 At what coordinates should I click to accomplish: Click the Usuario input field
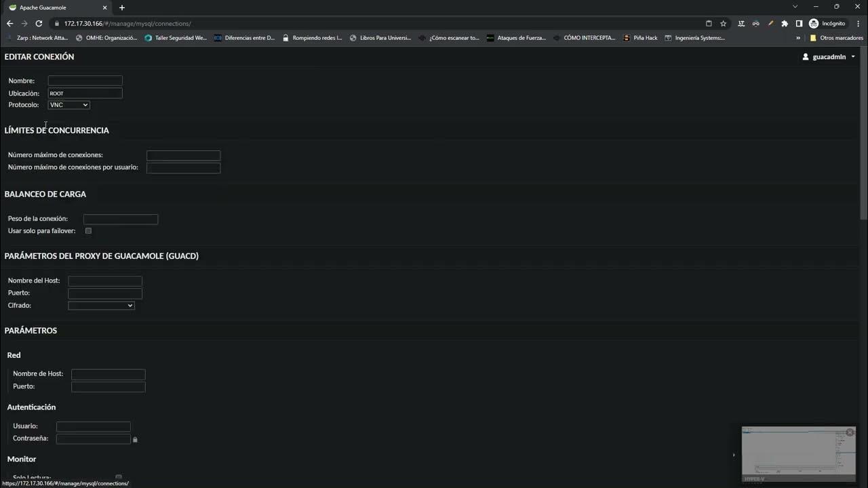point(94,426)
